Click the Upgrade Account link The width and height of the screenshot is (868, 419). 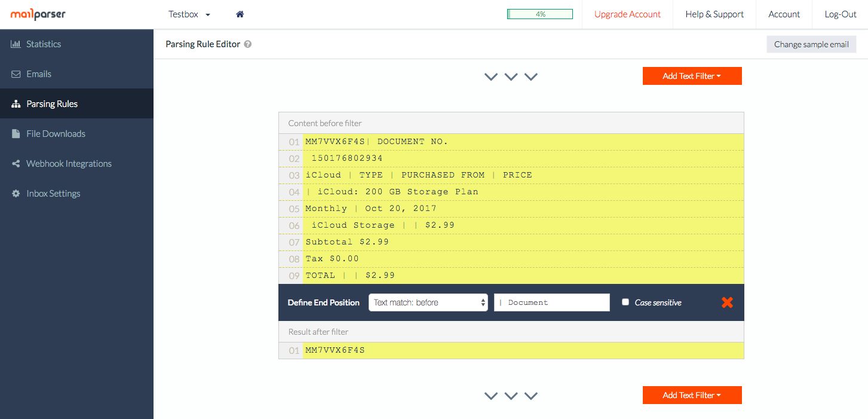click(x=627, y=14)
